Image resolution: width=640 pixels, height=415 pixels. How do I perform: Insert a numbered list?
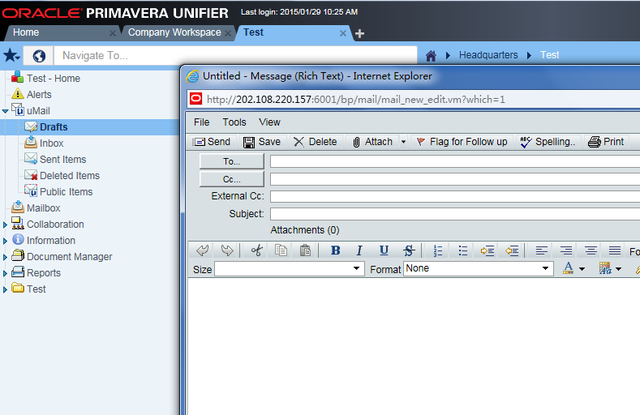(438, 251)
